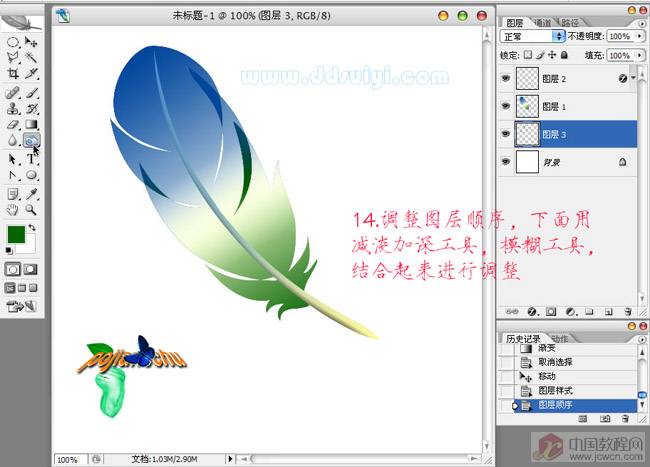Switch to 路径 (Paths) tab
The height and width of the screenshot is (467, 650).
tap(570, 23)
